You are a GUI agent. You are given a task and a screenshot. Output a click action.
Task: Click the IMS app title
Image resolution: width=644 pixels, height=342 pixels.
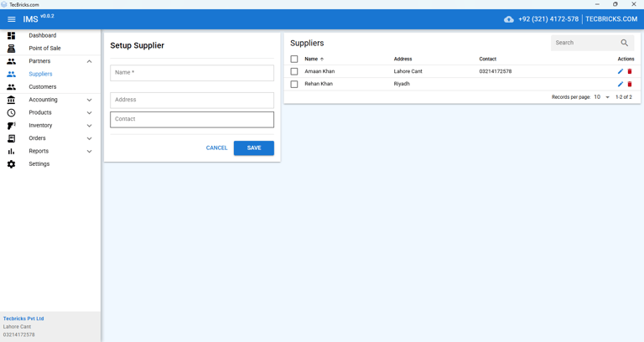(x=30, y=19)
